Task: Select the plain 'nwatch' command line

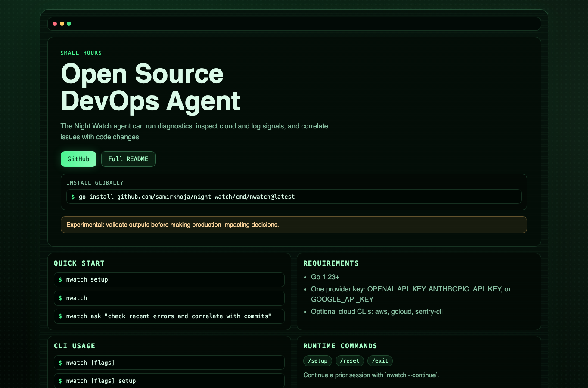Action: pos(169,298)
